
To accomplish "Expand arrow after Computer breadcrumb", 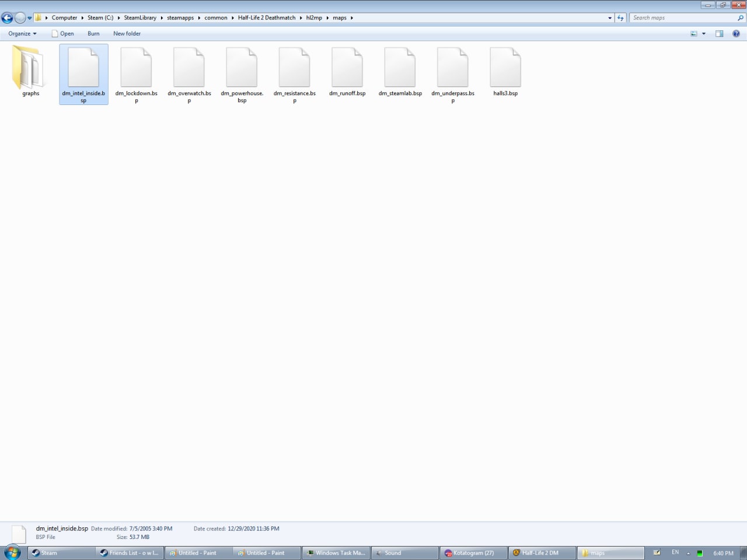I will (82, 18).
